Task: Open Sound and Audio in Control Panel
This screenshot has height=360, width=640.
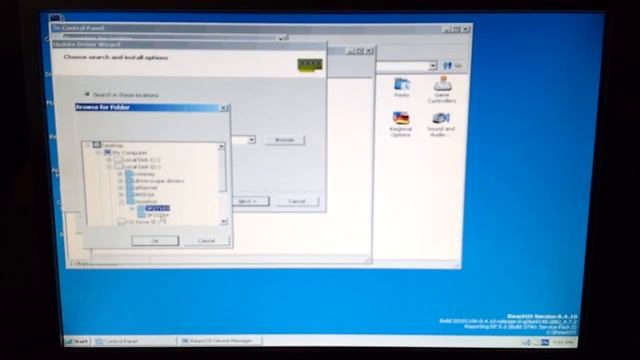Action: [441, 124]
